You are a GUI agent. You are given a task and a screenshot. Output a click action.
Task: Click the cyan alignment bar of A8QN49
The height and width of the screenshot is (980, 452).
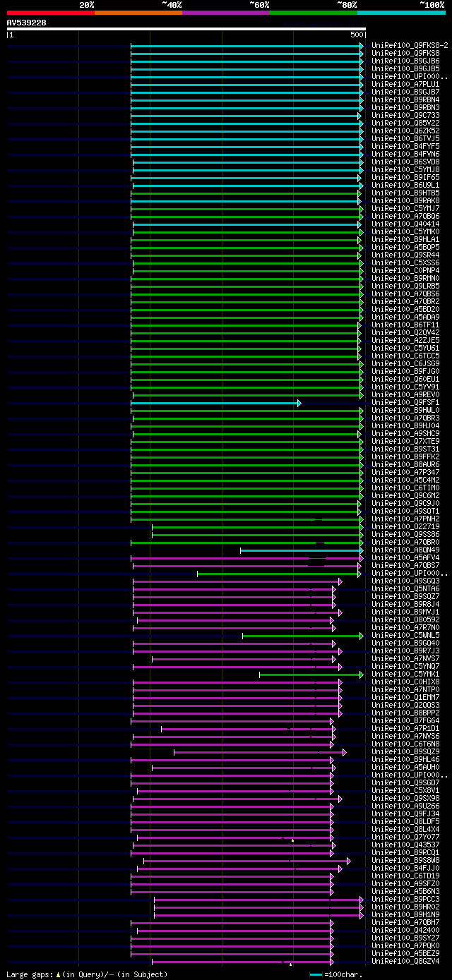point(302,550)
